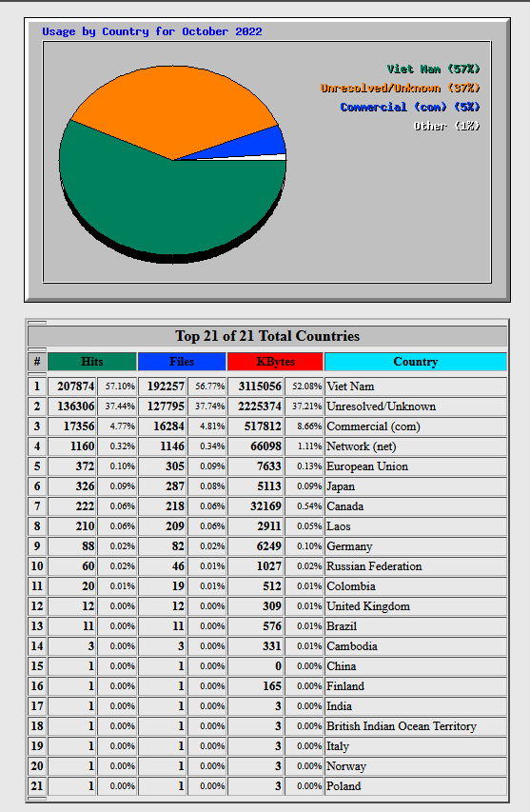Click the Russian Federation country cell

[x=416, y=566]
